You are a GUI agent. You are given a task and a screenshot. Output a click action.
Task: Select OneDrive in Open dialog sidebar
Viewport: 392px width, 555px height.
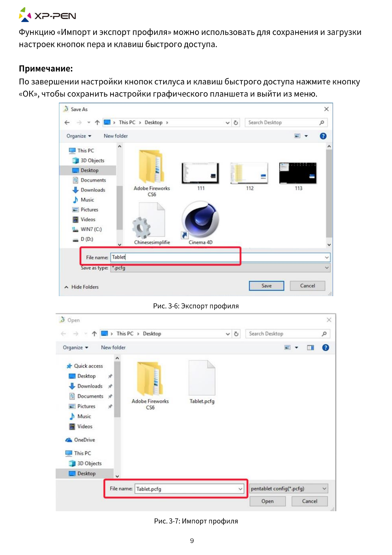(x=84, y=440)
